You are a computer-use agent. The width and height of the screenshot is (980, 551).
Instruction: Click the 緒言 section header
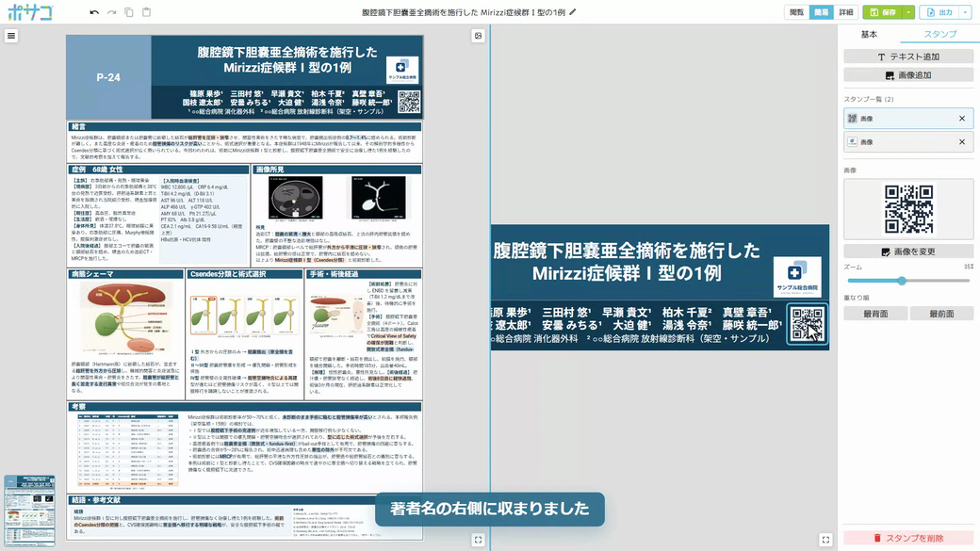click(x=244, y=127)
